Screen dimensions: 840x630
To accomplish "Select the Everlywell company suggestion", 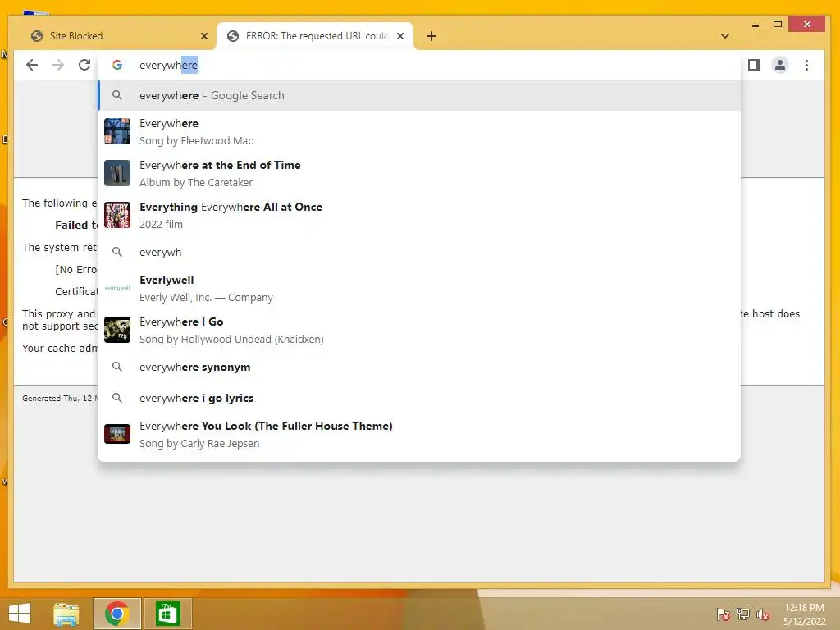I will (x=419, y=288).
